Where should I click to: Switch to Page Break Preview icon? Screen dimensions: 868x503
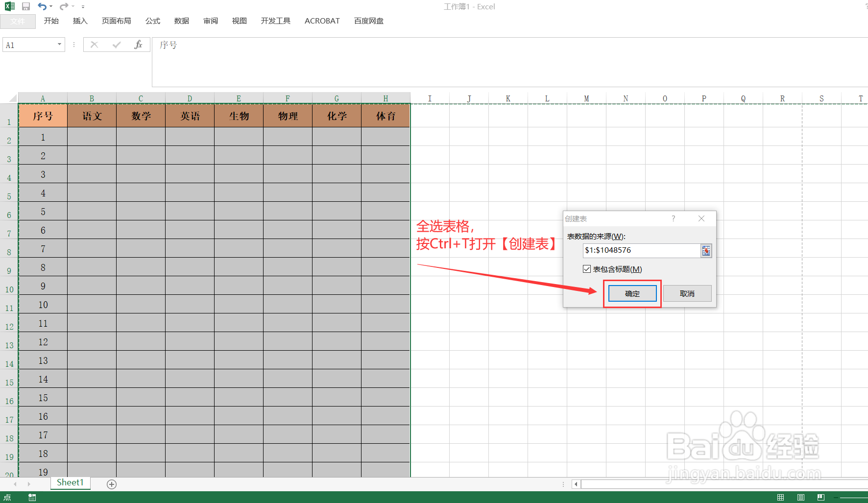[x=821, y=498]
